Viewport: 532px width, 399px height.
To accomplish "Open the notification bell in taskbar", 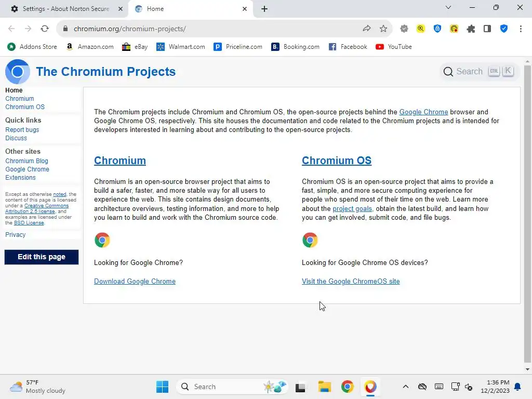I will click(518, 387).
